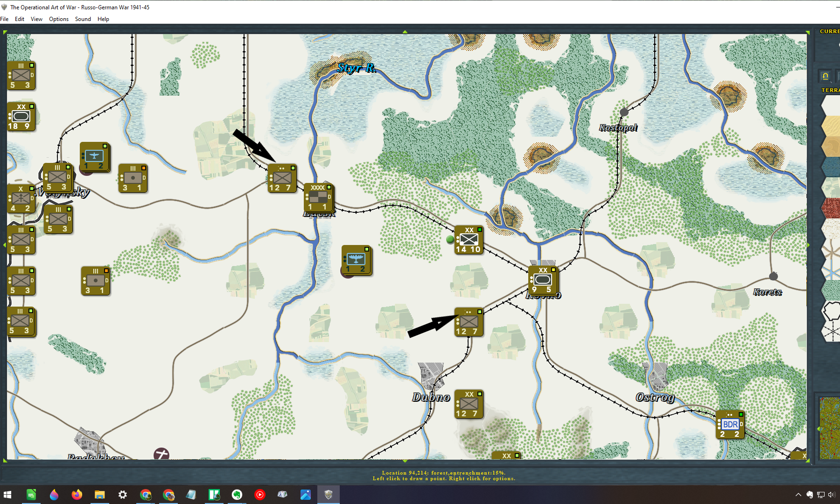Choose the sandy terrain swatch
This screenshot has height=504, width=840.
[831, 126]
